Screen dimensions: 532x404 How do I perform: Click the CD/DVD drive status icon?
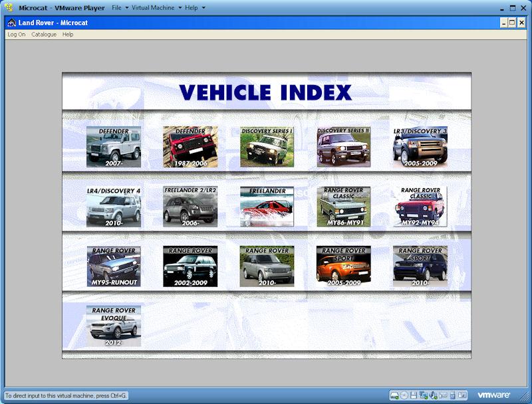404,395
